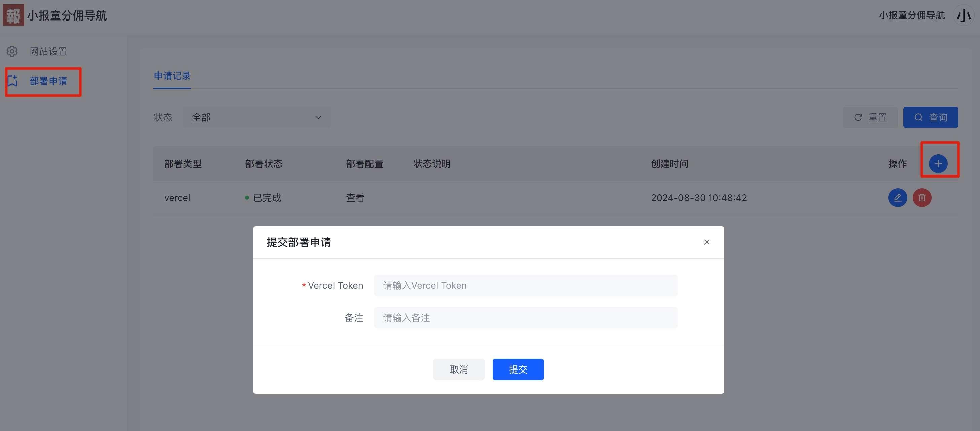Screen dimensions: 980x431
Task: Click the 操作 column header
Action: point(898,164)
